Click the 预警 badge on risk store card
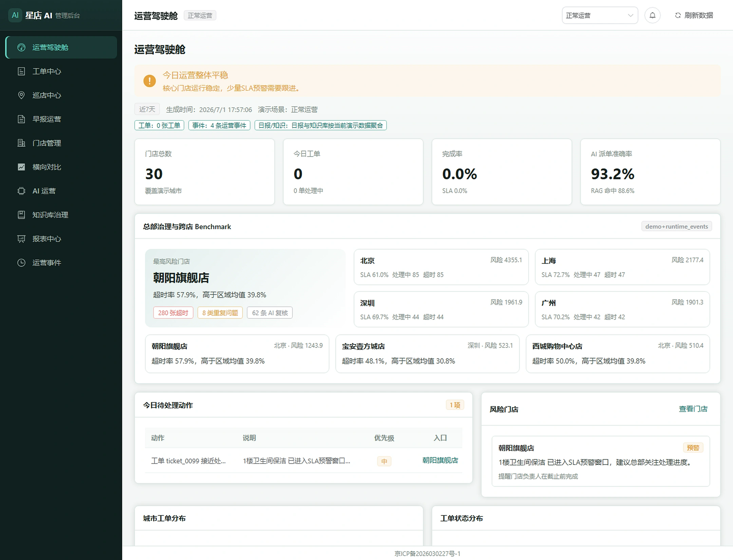Image resolution: width=733 pixels, height=560 pixels. tap(693, 448)
